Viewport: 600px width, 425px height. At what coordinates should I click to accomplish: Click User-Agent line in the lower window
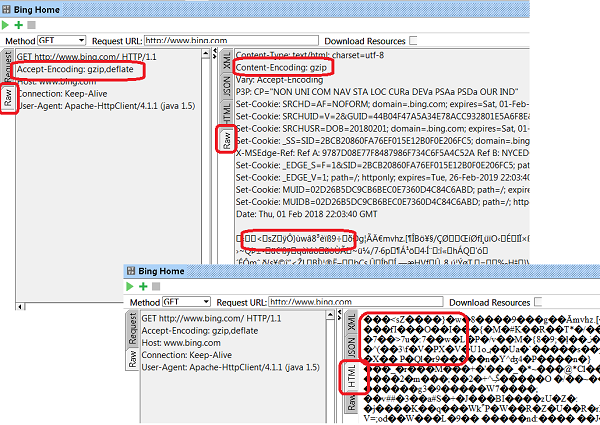click(x=231, y=367)
